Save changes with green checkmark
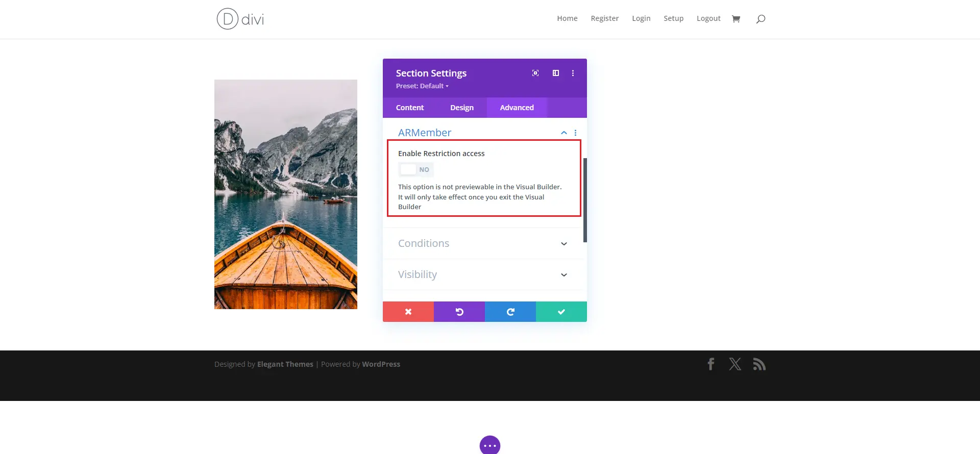The height and width of the screenshot is (454, 980). point(561,312)
